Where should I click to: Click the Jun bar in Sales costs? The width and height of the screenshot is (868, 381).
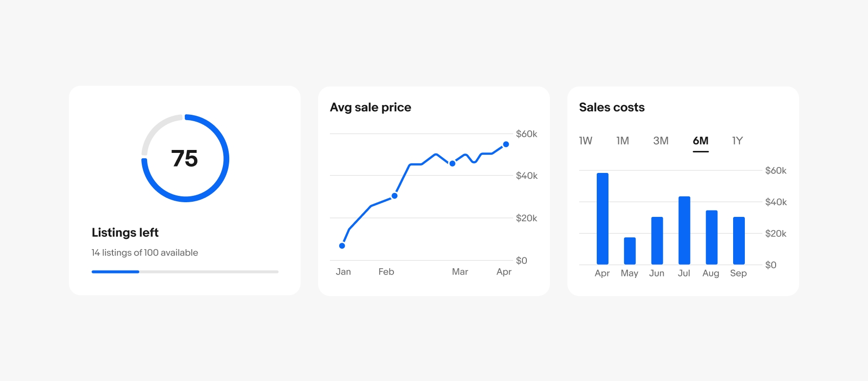657,241
